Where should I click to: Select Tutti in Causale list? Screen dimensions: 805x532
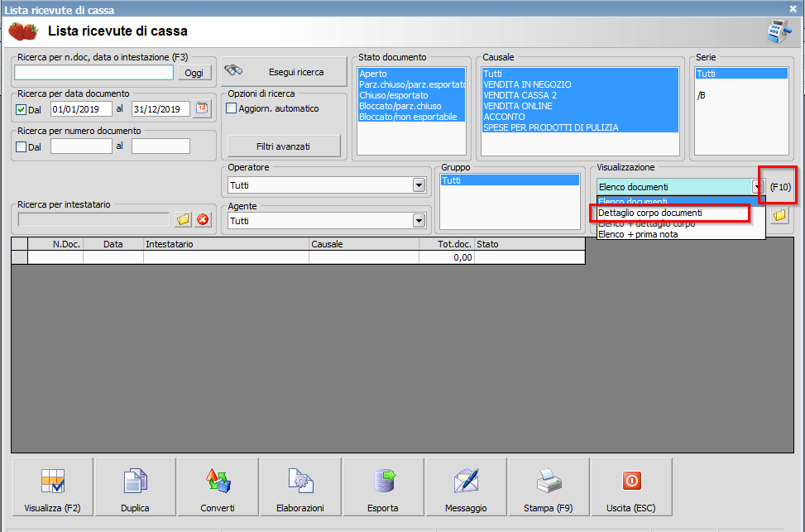point(580,74)
